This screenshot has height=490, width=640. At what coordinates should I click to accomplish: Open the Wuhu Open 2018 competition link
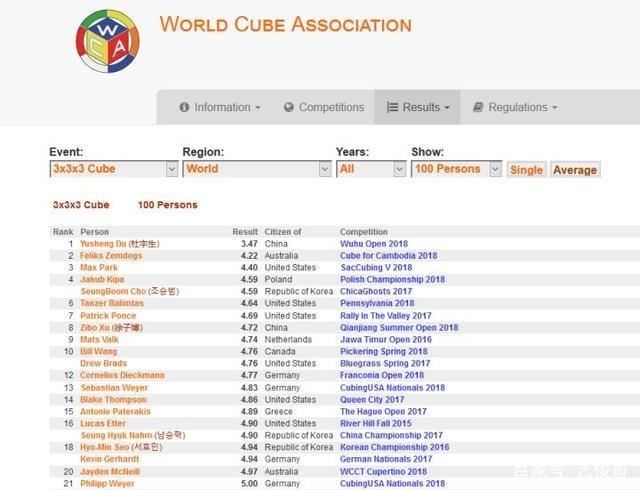pos(374,244)
